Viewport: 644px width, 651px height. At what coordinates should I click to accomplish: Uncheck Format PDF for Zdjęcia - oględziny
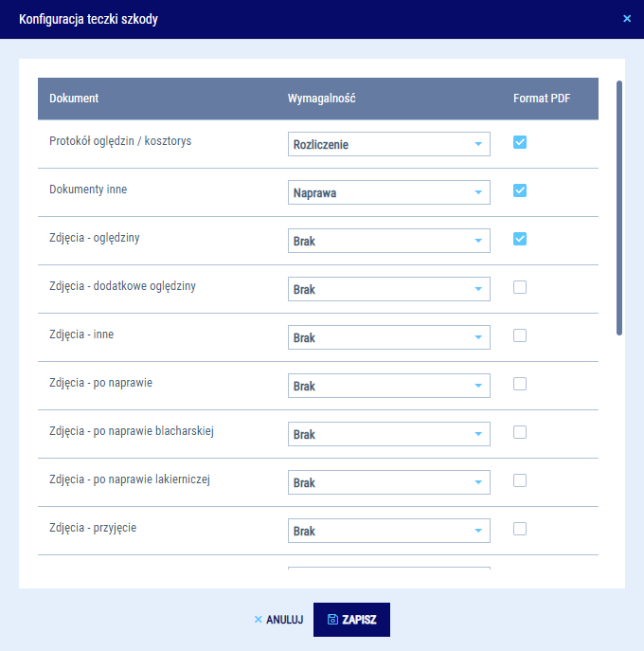point(520,239)
